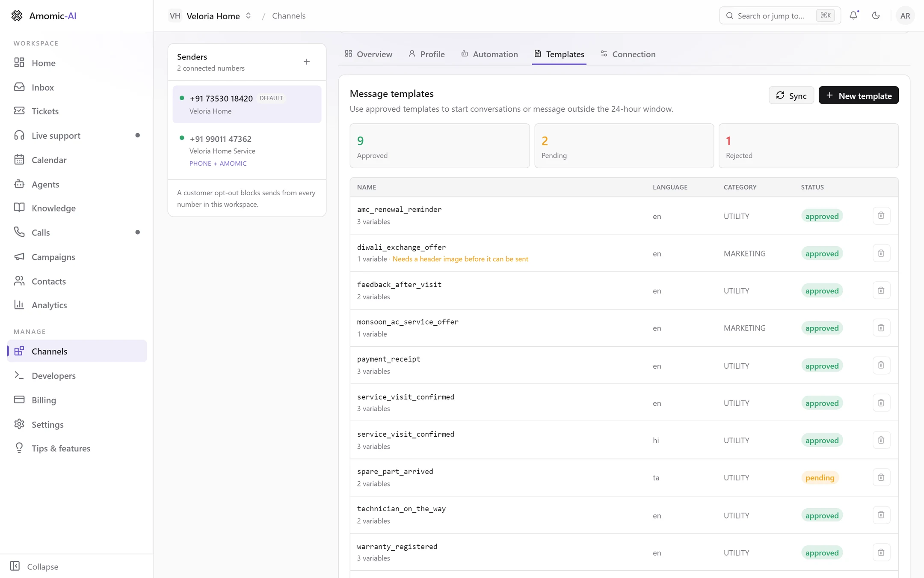924x578 pixels.
Task: Open the Campaigns page
Action: click(x=77, y=257)
